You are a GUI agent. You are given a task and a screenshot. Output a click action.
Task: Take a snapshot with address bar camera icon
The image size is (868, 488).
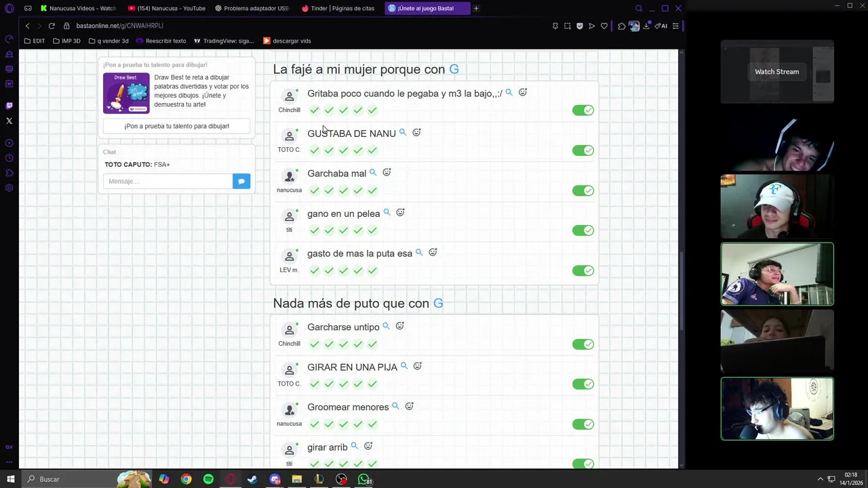click(x=567, y=26)
